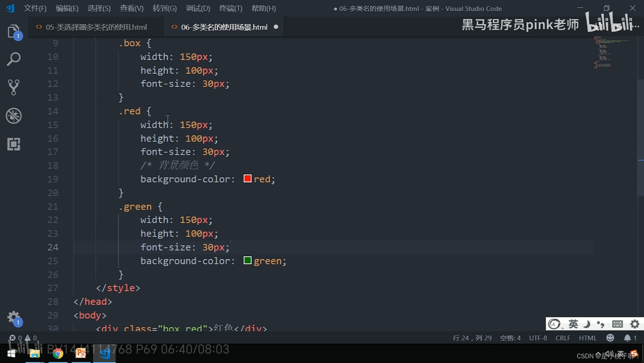The width and height of the screenshot is (644, 363).
Task: Switch to VS Code taskbar icon
Action: tap(104, 354)
